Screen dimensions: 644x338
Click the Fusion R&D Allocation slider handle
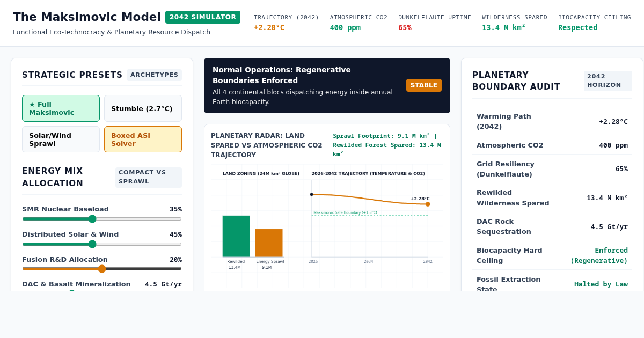(x=102, y=269)
